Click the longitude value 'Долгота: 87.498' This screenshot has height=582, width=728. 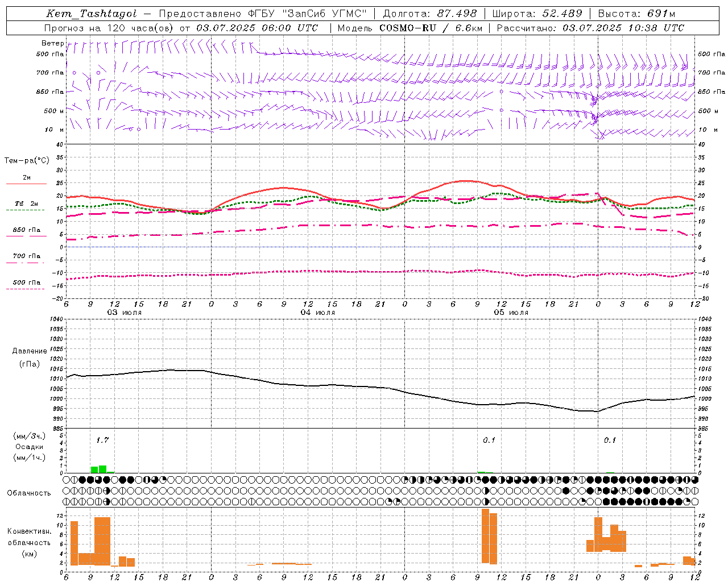pyautogui.click(x=430, y=14)
